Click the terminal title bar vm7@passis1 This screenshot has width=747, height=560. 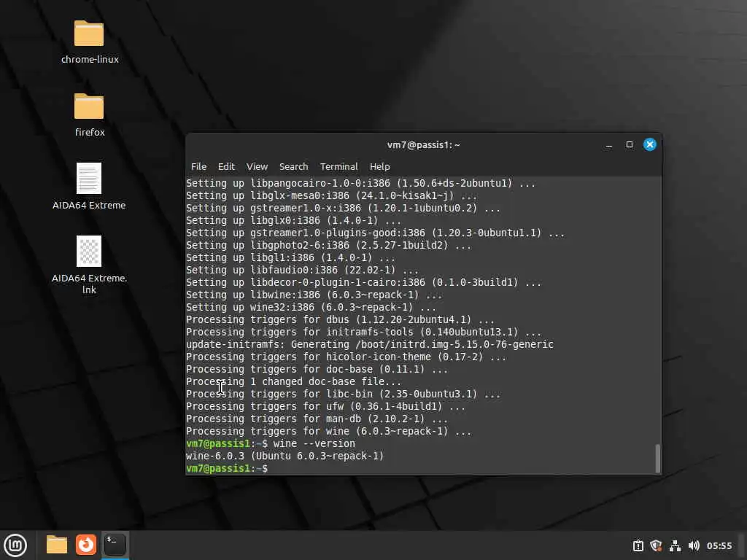(424, 145)
